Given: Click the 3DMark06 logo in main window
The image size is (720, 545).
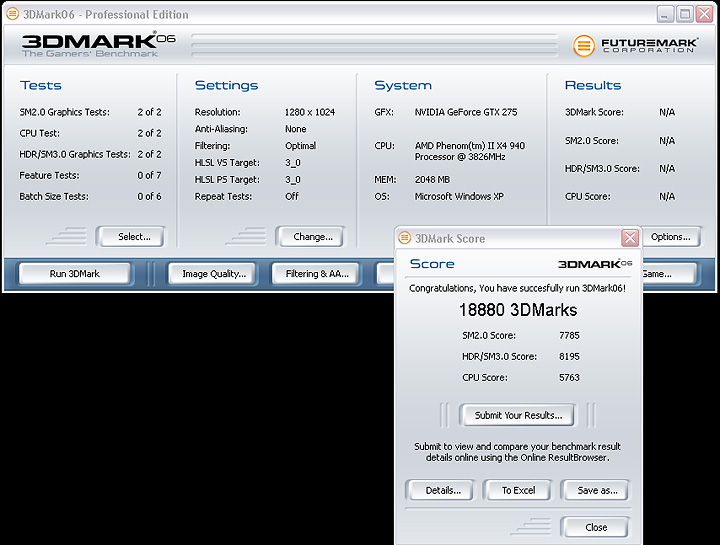Looking at the screenshot, I should [98, 44].
